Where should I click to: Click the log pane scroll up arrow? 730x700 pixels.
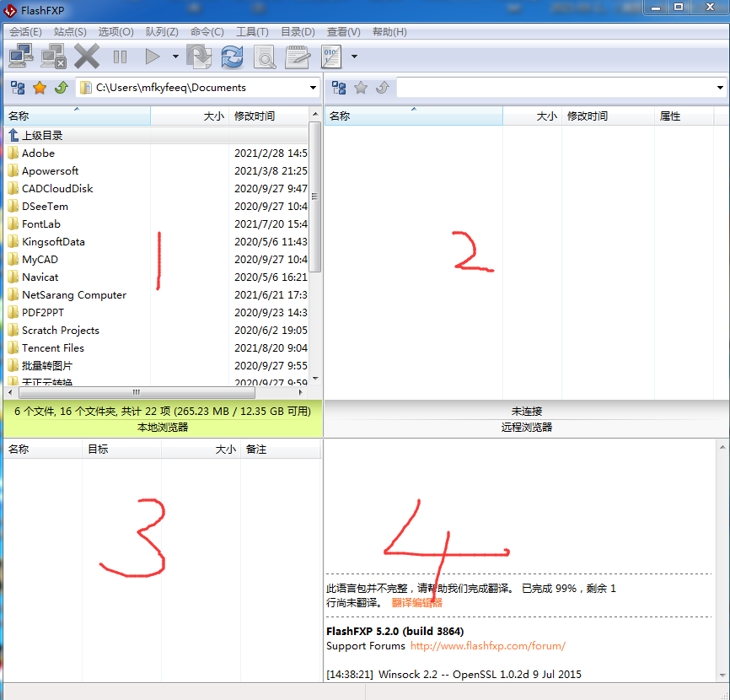point(722,447)
